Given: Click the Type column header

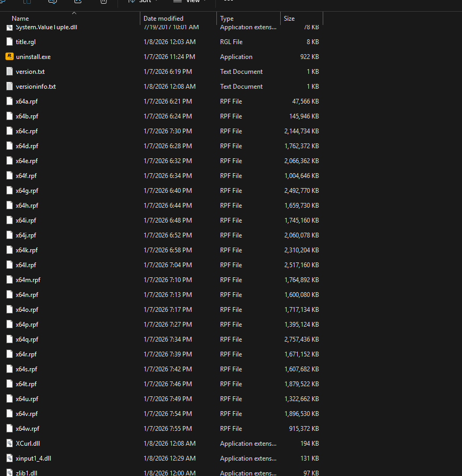Looking at the screenshot, I should (227, 19).
